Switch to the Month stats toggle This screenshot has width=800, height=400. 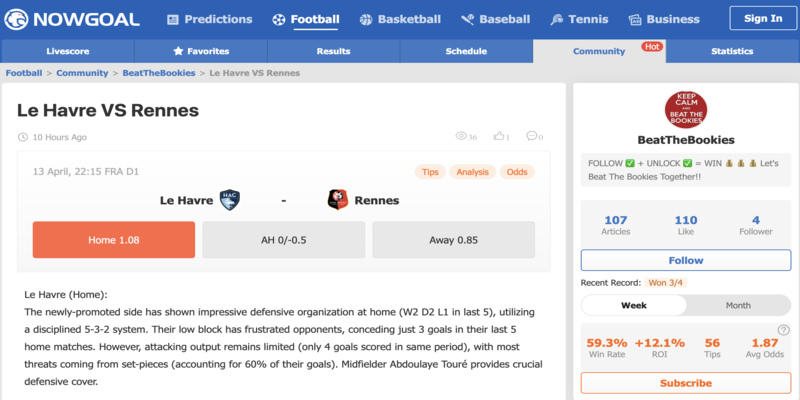pos(738,306)
